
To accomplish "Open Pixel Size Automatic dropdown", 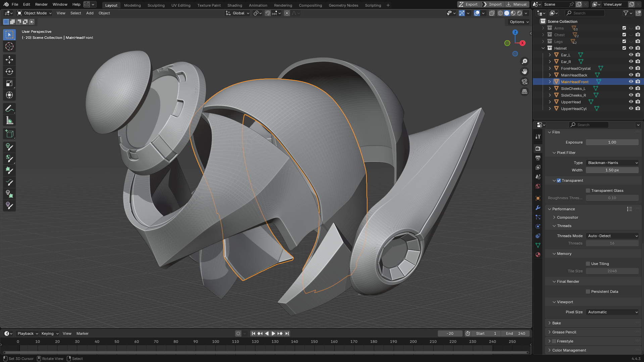I will tap(612, 312).
